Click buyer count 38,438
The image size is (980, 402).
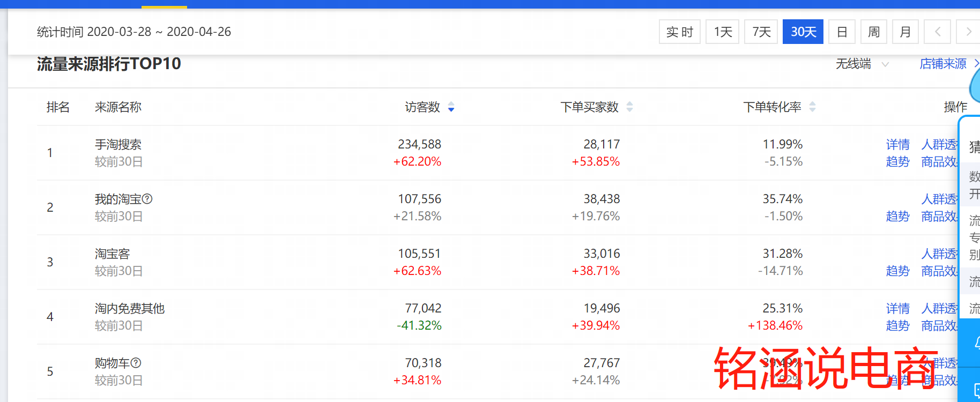(x=602, y=199)
